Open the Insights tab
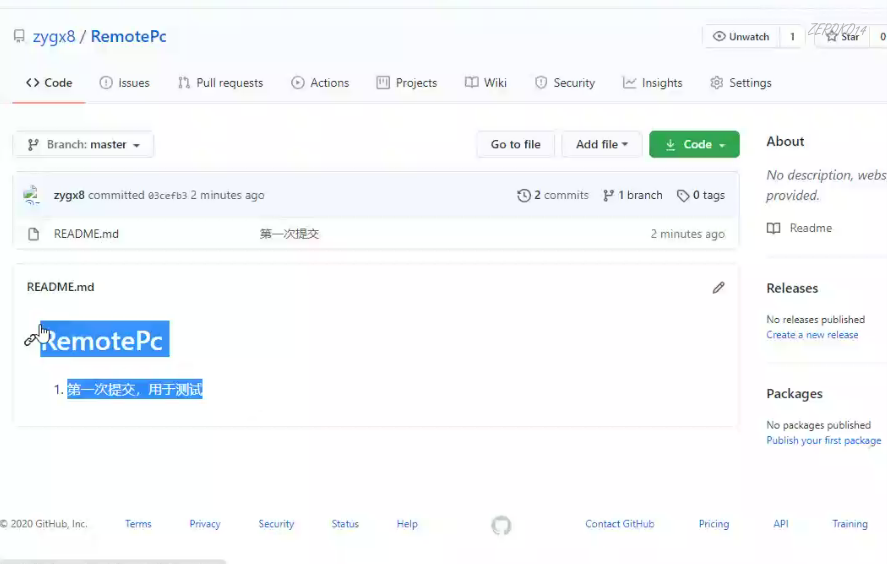The width and height of the screenshot is (887, 564). click(x=652, y=83)
